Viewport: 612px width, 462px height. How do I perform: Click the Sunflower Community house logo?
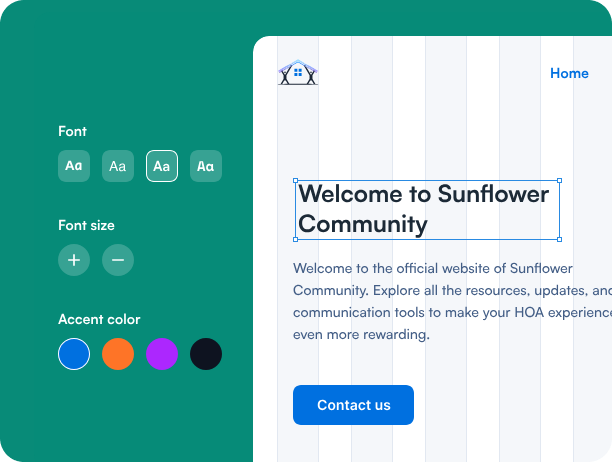[298, 73]
